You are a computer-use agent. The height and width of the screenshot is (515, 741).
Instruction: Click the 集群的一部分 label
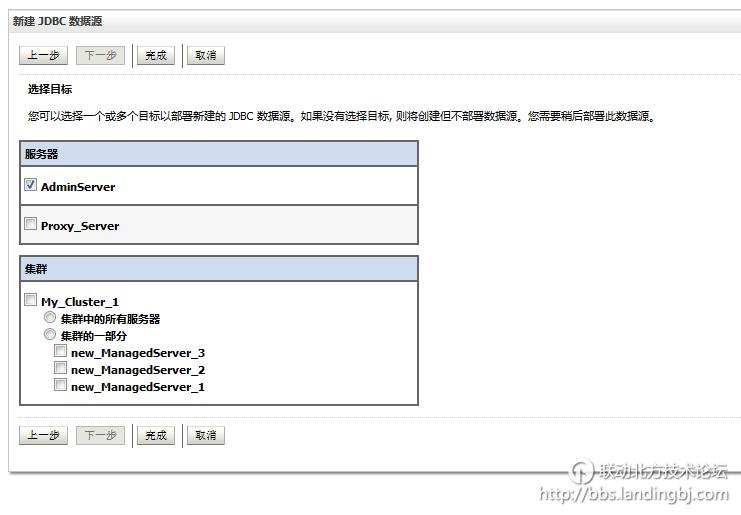[x=94, y=336]
